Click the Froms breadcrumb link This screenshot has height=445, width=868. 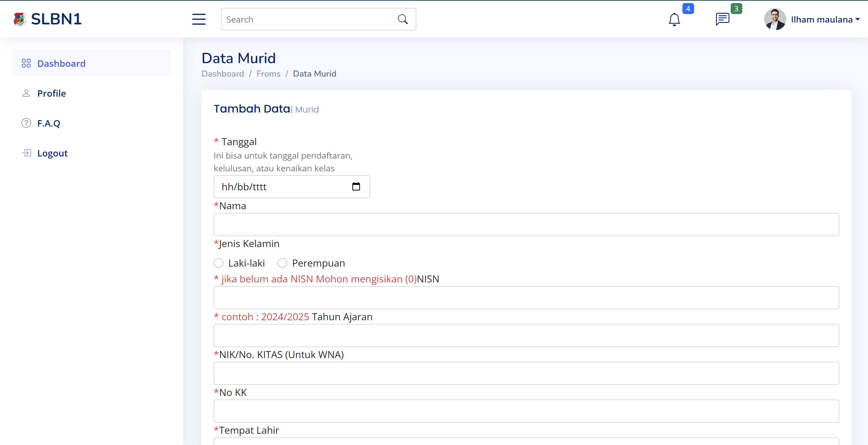point(268,74)
